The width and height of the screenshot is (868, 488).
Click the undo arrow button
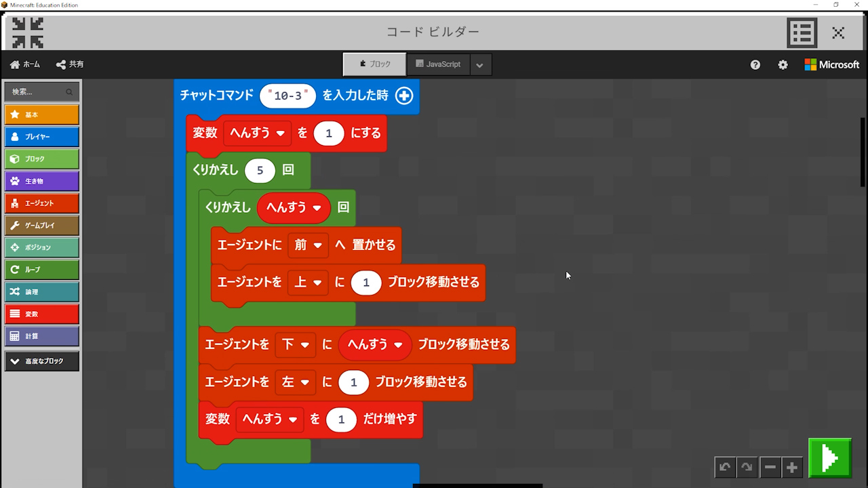click(725, 467)
